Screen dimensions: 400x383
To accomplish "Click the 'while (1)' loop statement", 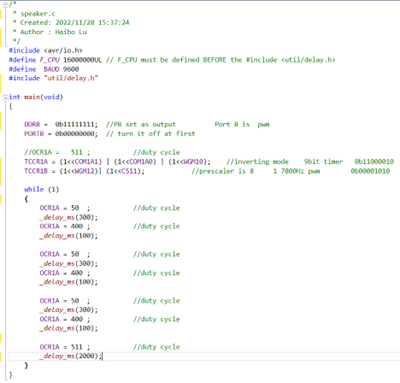I will tap(41, 189).
